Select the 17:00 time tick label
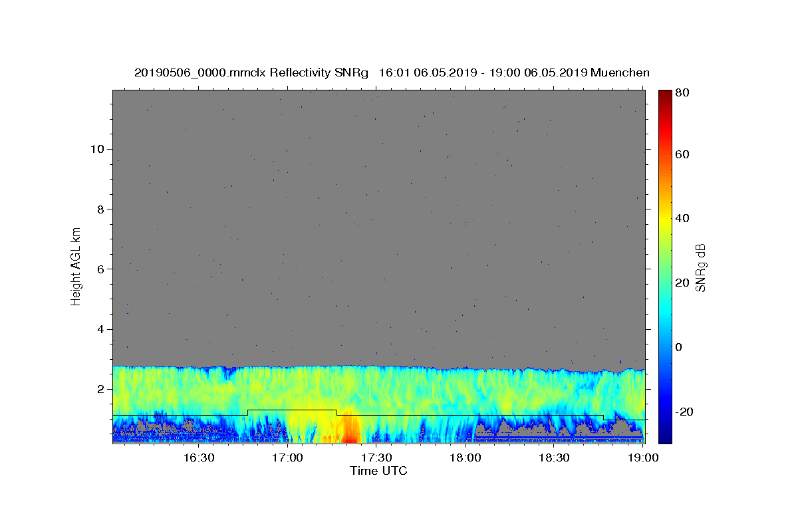Viewport: 798px width, 532px height. 287,458
